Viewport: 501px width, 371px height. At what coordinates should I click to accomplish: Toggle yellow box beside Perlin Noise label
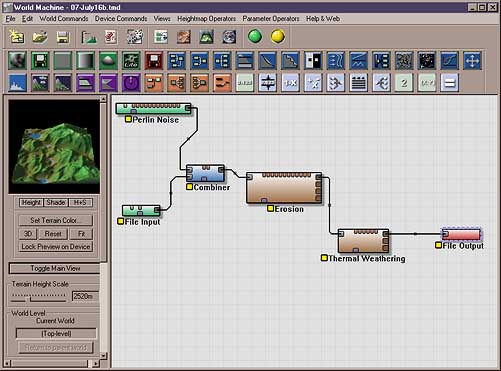click(128, 119)
